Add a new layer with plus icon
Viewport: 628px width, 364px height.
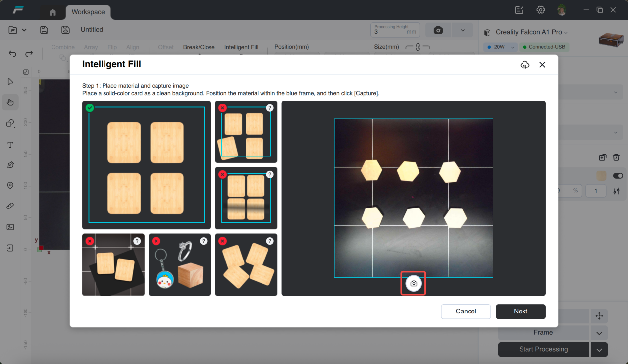coord(602,157)
